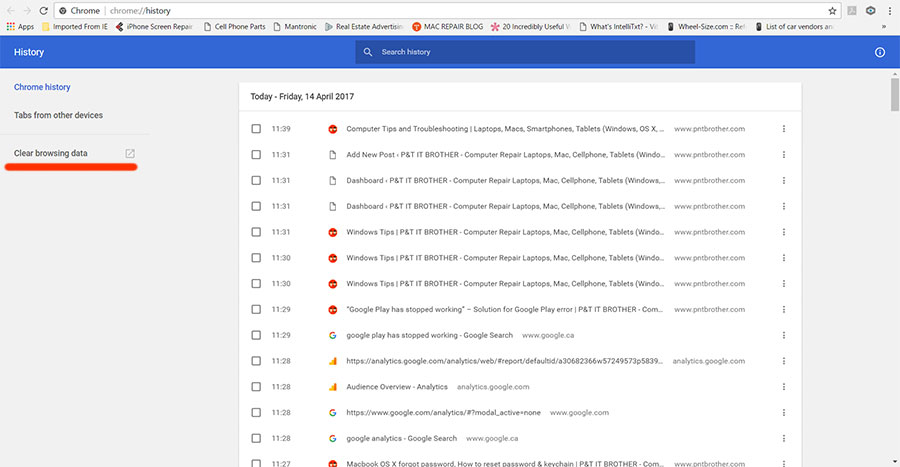Screen dimensions: 900x467
Task: Select the Audience Overview - Analytics checkbox
Action: coord(256,387)
